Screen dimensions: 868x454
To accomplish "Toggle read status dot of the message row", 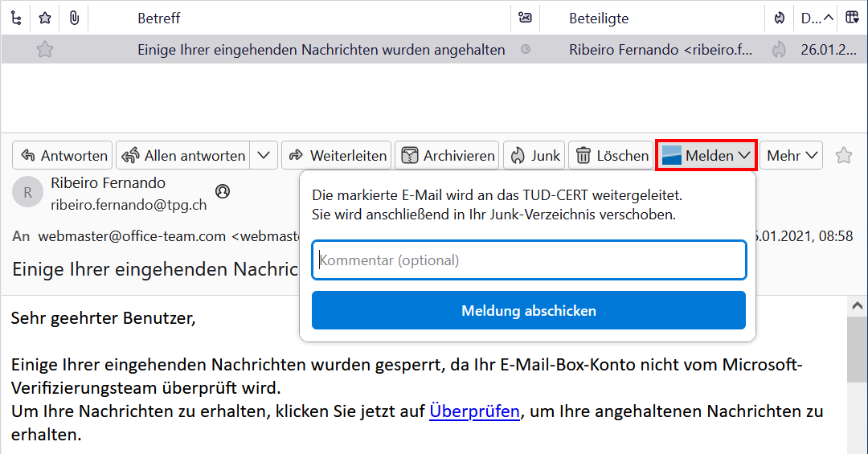I will point(526,49).
